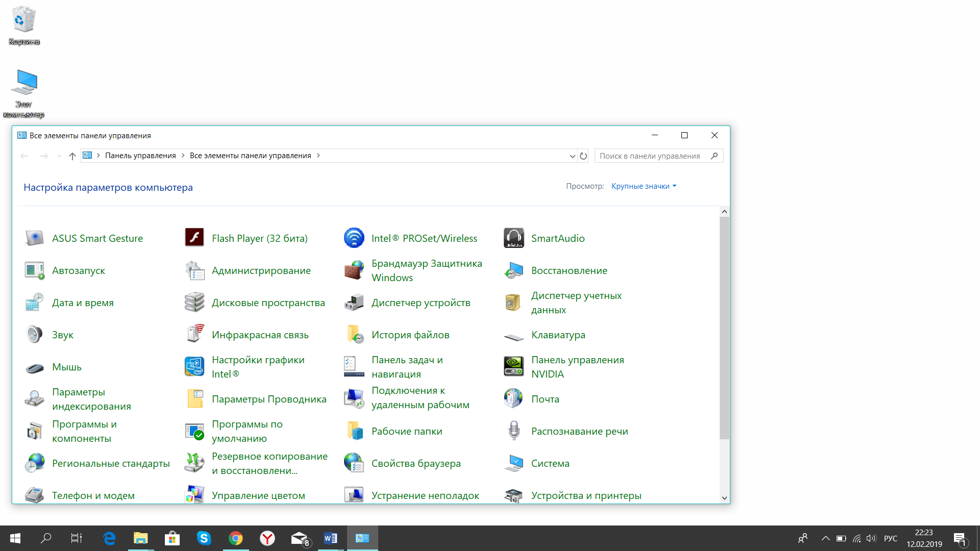Expand the address bar history dropdown
The width and height of the screenshot is (980, 551).
(572, 156)
